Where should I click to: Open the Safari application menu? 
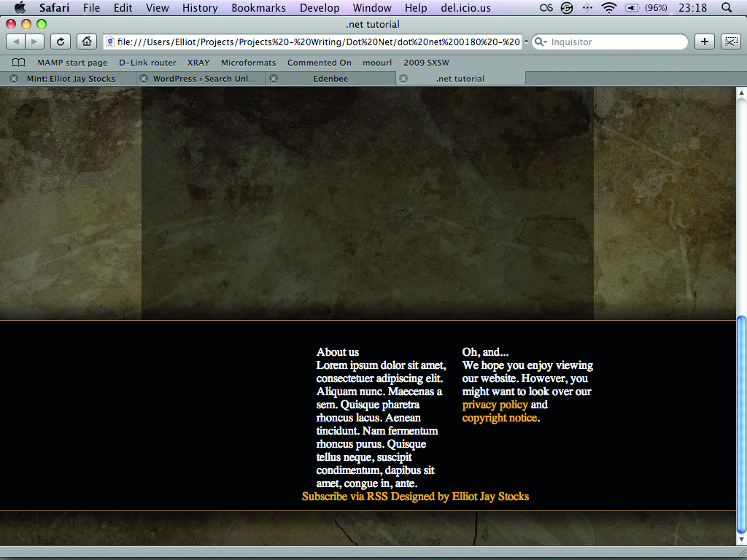(x=54, y=7)
